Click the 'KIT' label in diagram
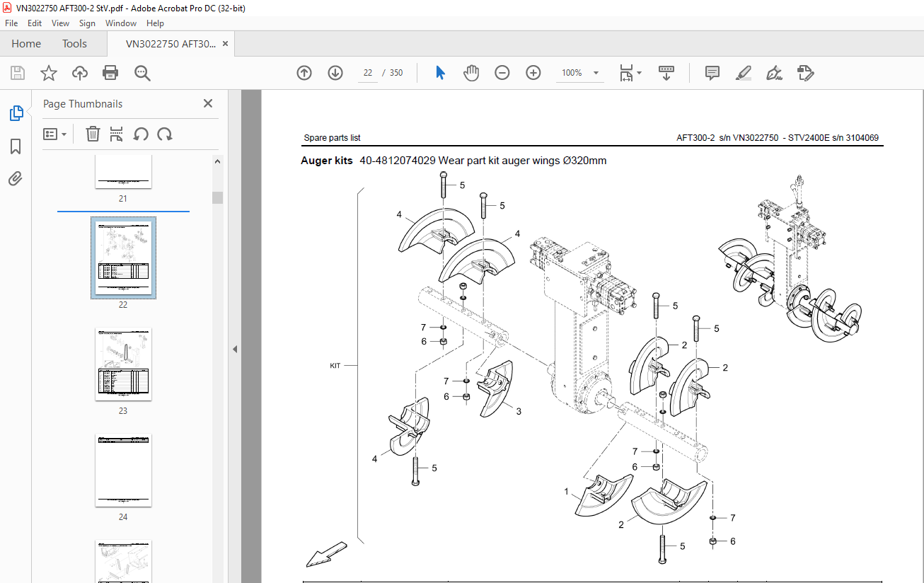Image resolution: width=924 pixels, height=583 pixels. [335, 366]
